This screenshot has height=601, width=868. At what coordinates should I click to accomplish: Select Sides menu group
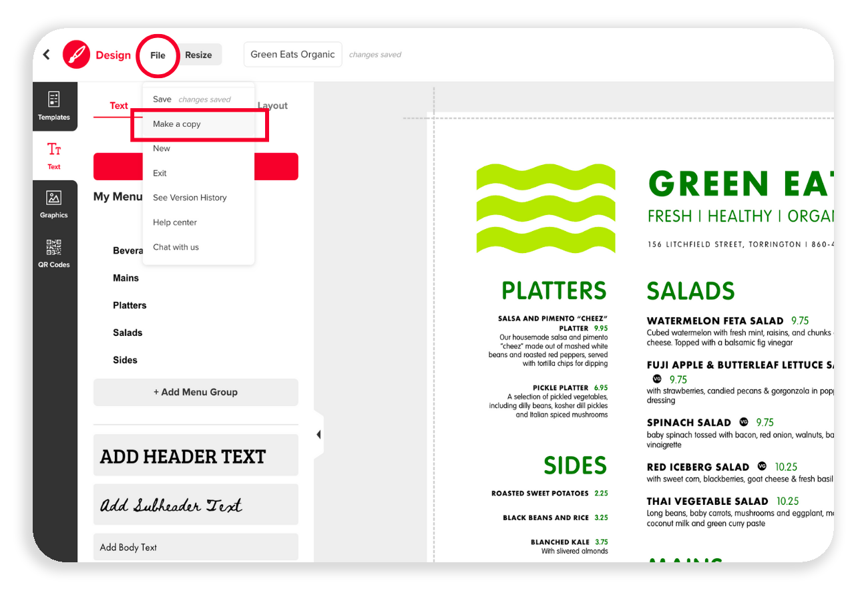[x=125, y=360]
